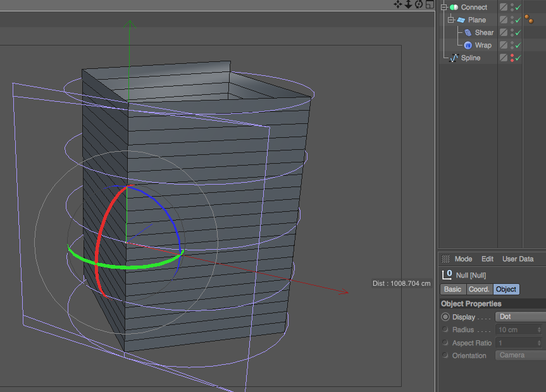This screenshot has width=546, height=392.
Task: Select the Connect label in Object Manager
Action: [x=474, y=8]
